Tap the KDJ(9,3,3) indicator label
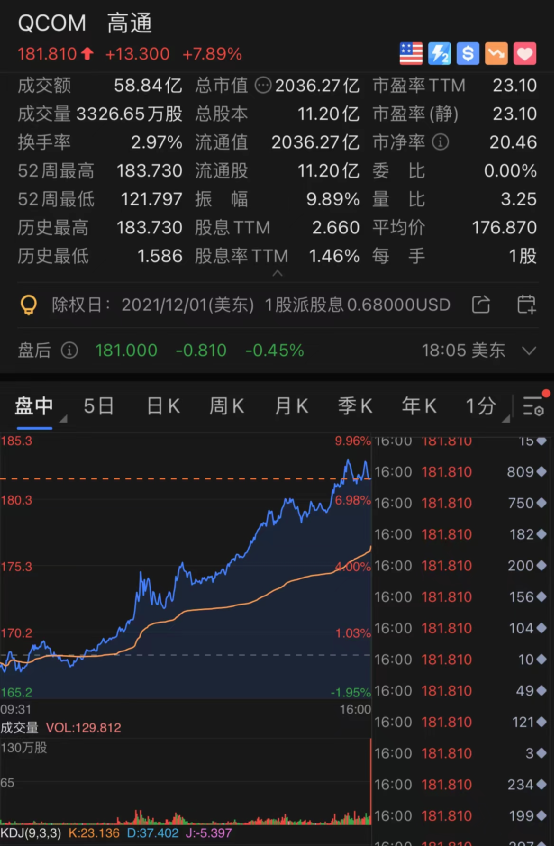The image size is (554, 846). [31, 833]
